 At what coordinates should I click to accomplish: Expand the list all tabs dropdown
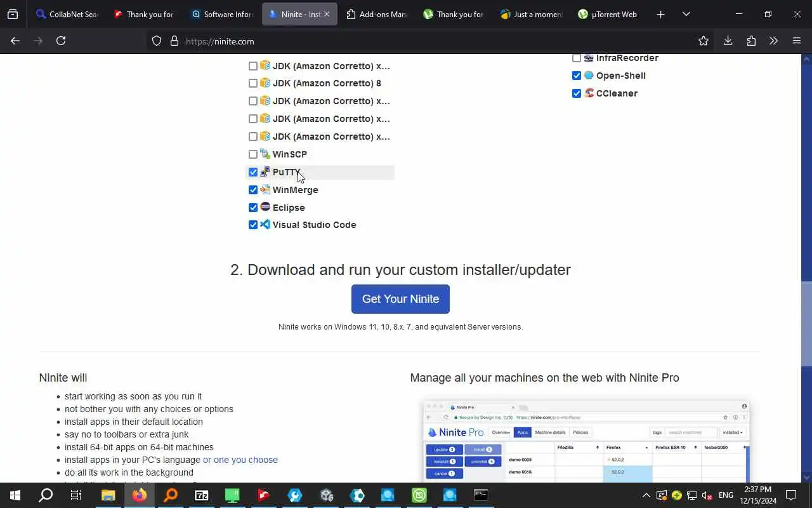(686, 14)
